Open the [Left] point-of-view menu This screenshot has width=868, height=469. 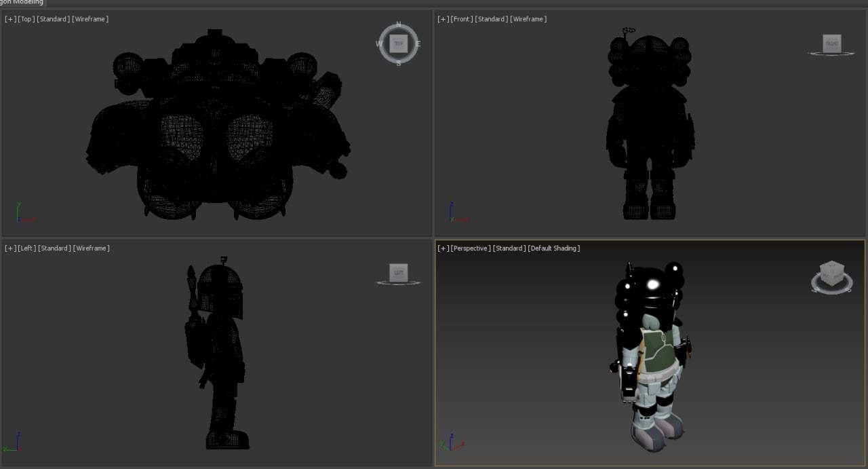point(26,248)
